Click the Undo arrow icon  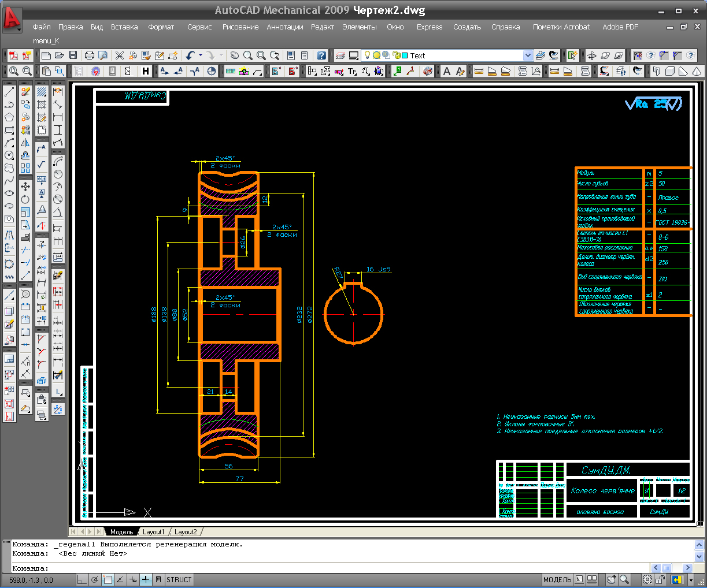[190, 55]
